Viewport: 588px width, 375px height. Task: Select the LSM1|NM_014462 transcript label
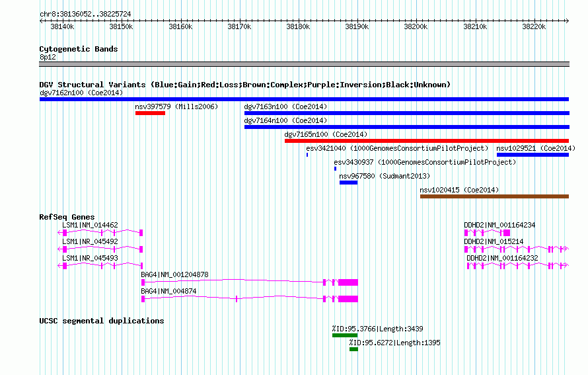pyautogui.click(x=90, y=226)
